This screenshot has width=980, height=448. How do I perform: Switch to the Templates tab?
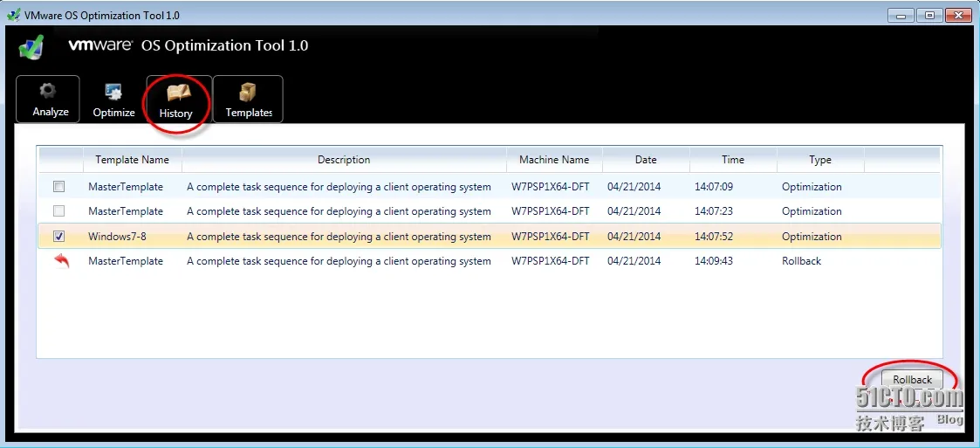pos(248,99)
